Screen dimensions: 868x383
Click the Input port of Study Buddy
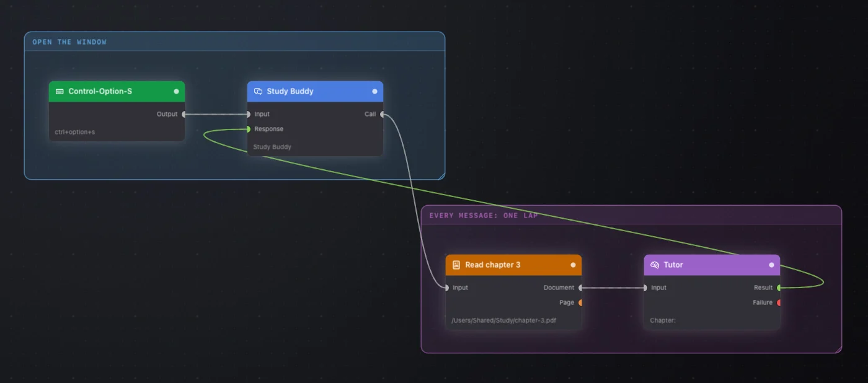pos(248,114)
